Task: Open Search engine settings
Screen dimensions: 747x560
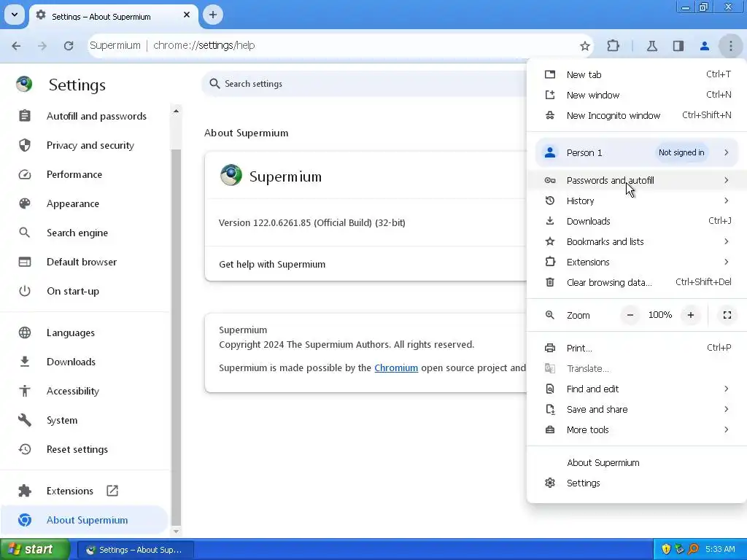Action: coord(84,233)
